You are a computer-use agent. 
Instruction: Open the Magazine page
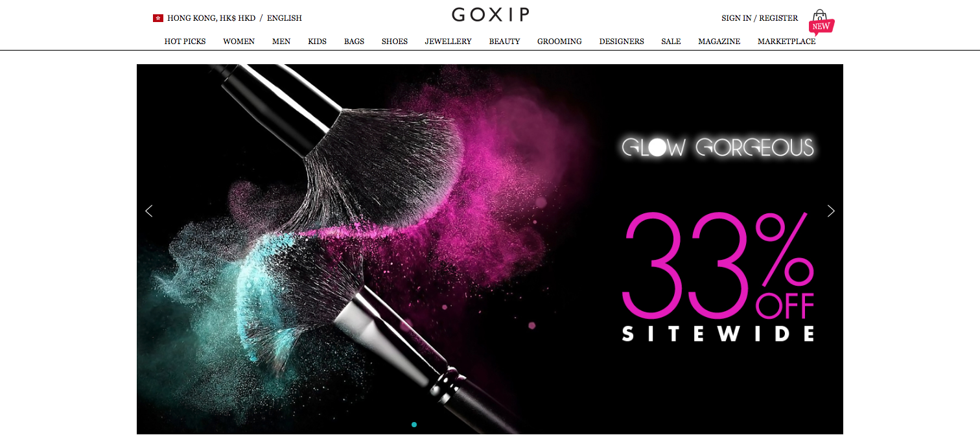coord(719,41)
